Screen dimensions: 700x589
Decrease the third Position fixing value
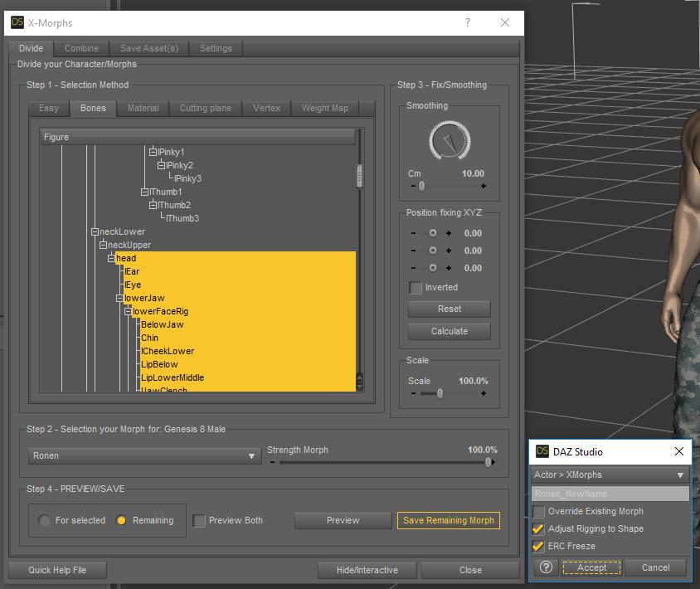point(413,268)
